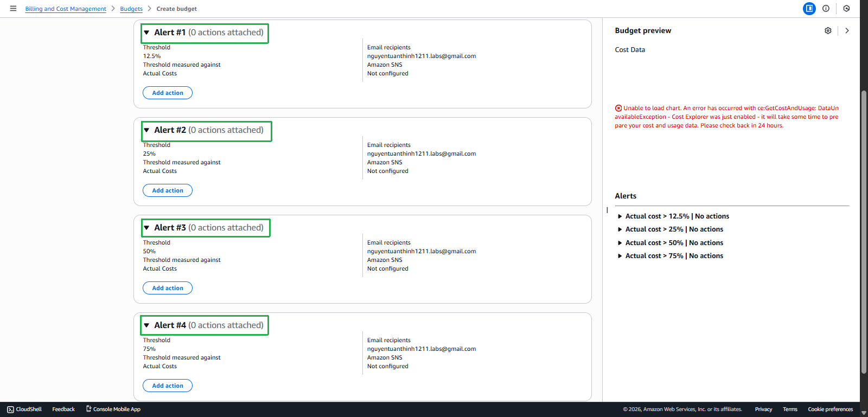Collapse the Alert #1 section
The height and width of the screenshot is (417, 868).
pos(146,33)
